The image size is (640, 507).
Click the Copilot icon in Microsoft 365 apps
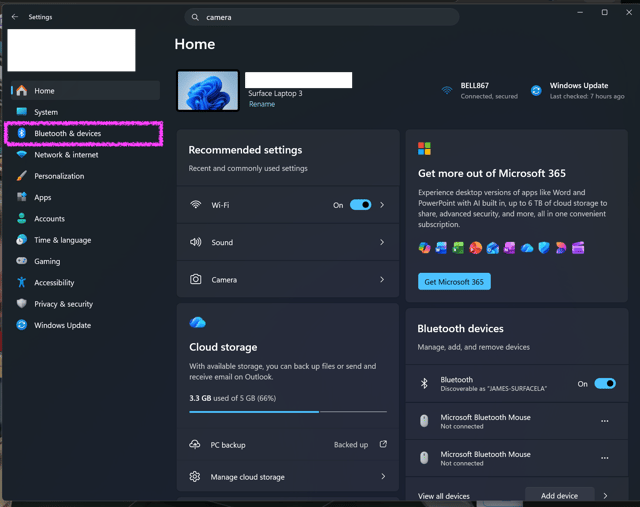424,248
